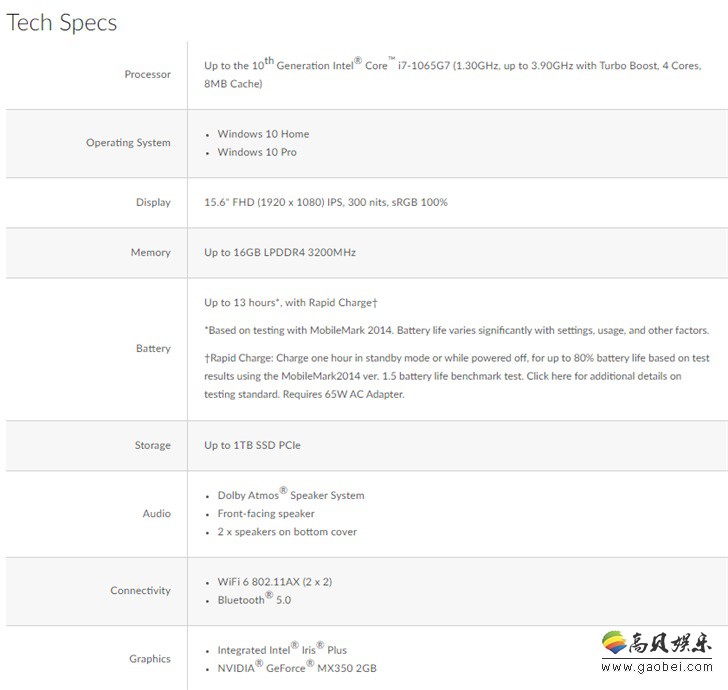Select the Memory row label
The image size is (728, 690).
click(x=150, y=253)
